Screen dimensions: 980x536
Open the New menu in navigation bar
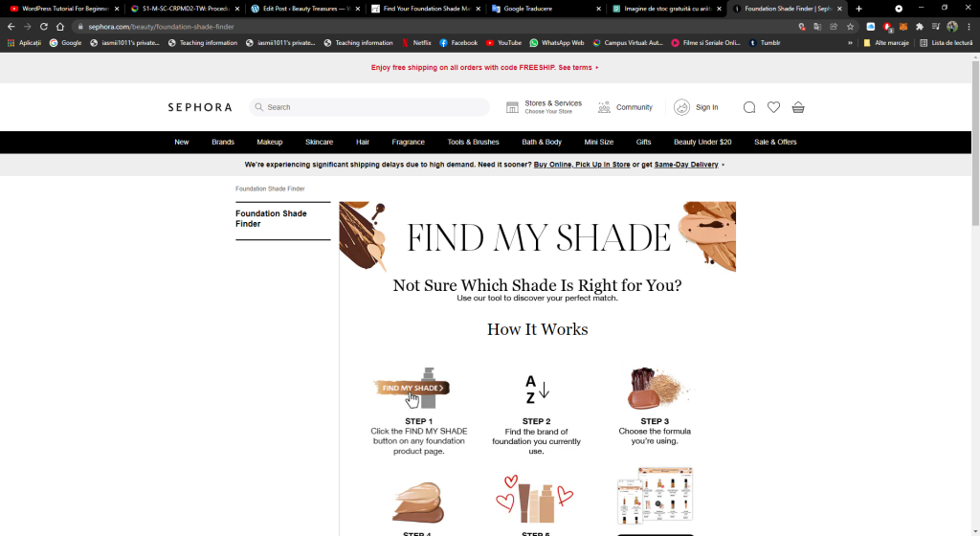pos(181,143)
